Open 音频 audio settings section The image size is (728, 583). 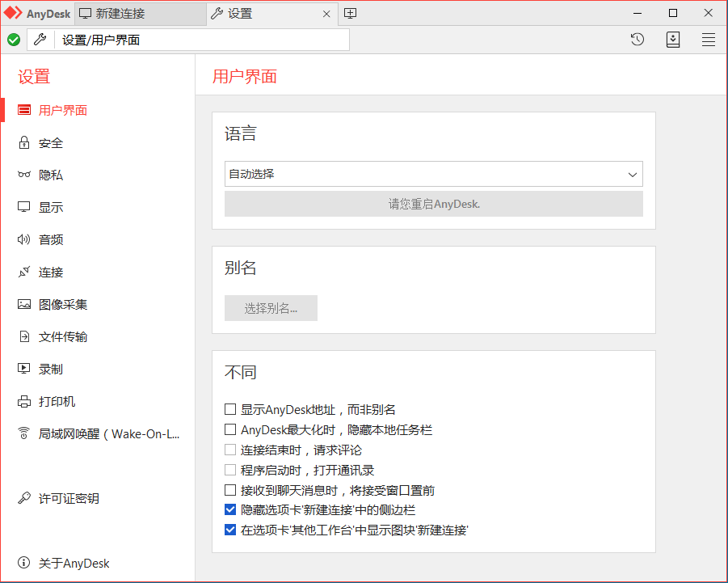(x=50, y=240)
